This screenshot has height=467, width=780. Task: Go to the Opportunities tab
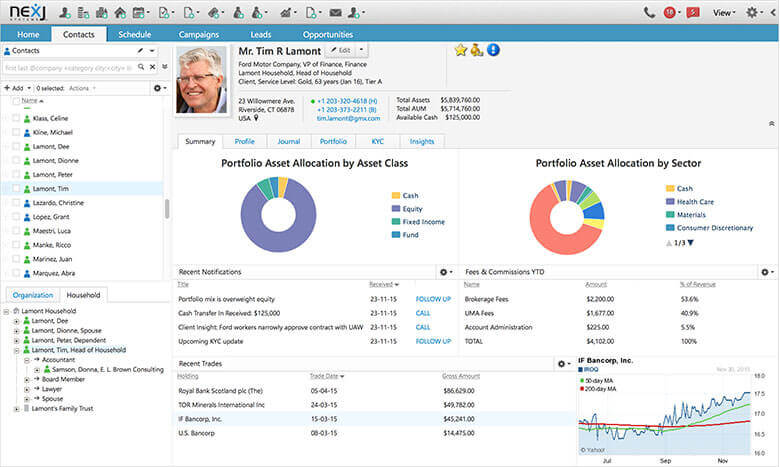[328, 34]
